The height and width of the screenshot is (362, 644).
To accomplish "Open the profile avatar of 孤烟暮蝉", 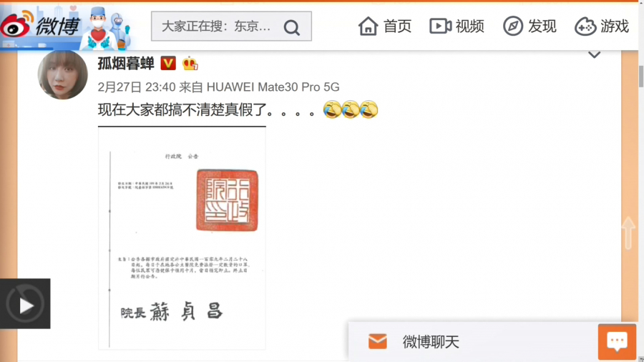I will coord(62,74).
